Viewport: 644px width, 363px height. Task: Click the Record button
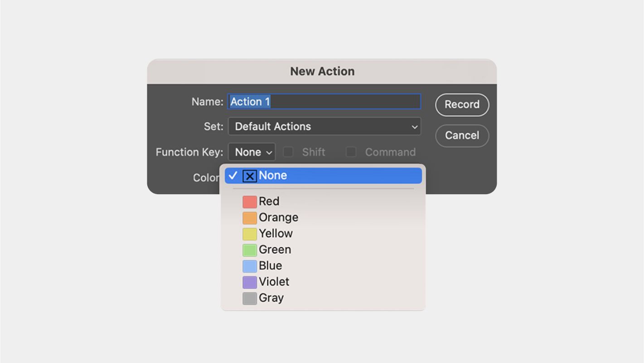pyautogui.click(x=462, y=105)
